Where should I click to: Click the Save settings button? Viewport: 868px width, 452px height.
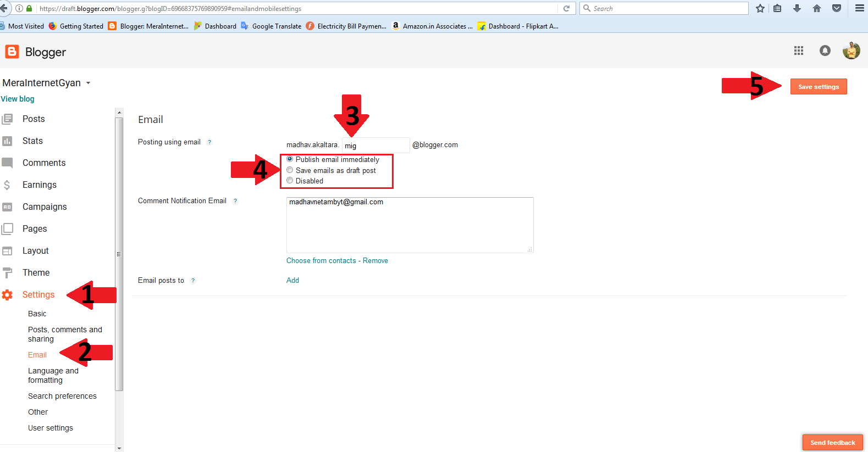click(819, 87)
